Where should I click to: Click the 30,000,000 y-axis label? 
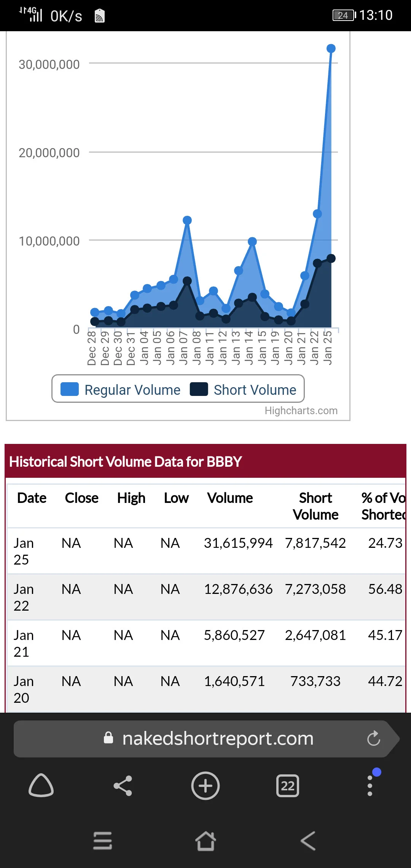[x=49, y=64]
